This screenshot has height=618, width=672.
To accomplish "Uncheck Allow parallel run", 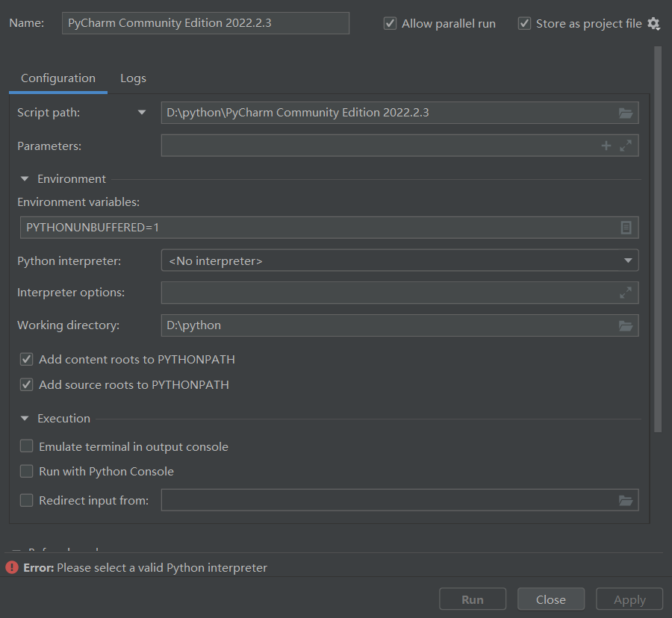I will (x=390, y=23).
